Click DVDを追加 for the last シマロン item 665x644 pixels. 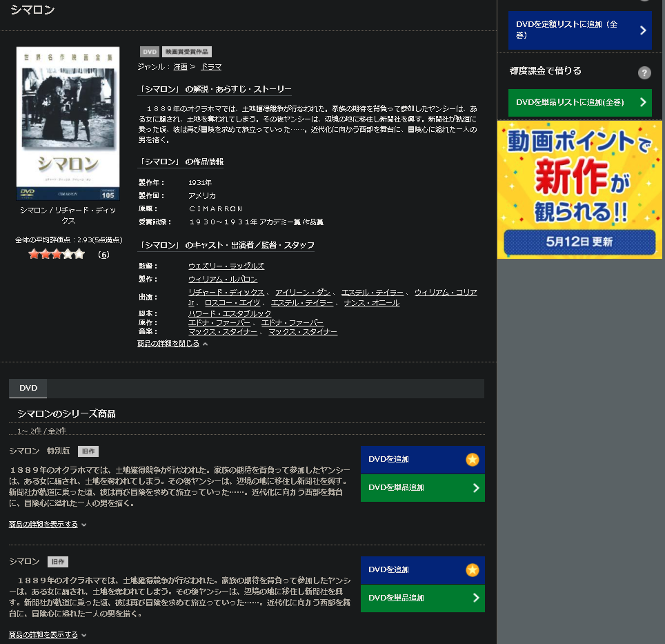click(422, 569)
